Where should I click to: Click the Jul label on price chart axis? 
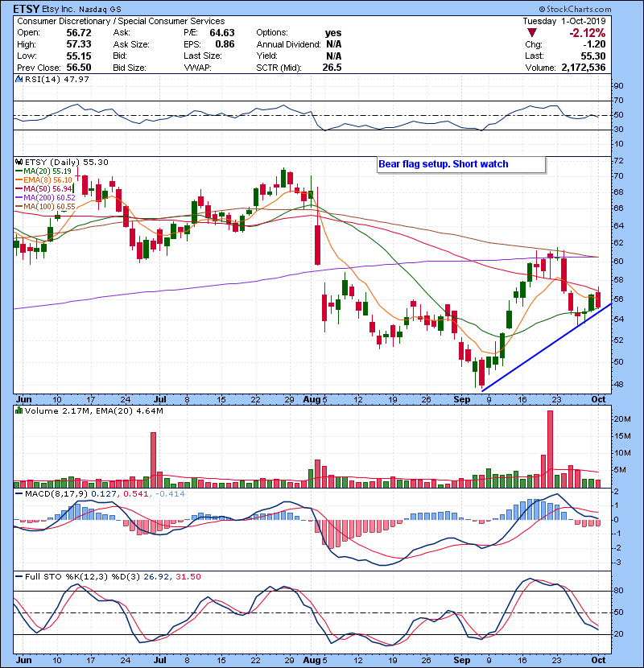click(160, 399)
